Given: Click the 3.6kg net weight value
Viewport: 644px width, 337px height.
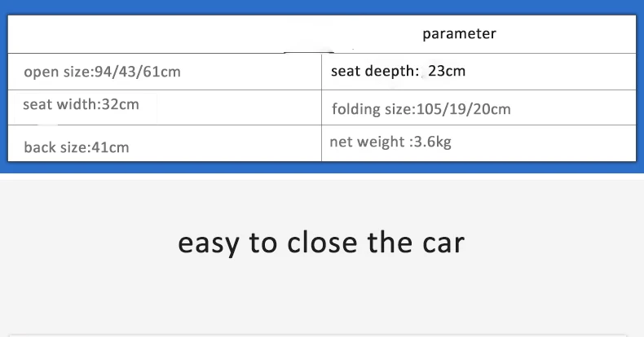Looking at the screenshot, I should (433, 142).
